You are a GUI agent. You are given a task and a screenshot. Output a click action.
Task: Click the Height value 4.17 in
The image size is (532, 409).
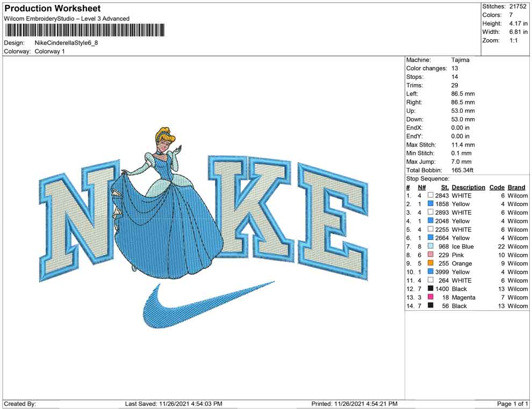click(x=518, y=24)
